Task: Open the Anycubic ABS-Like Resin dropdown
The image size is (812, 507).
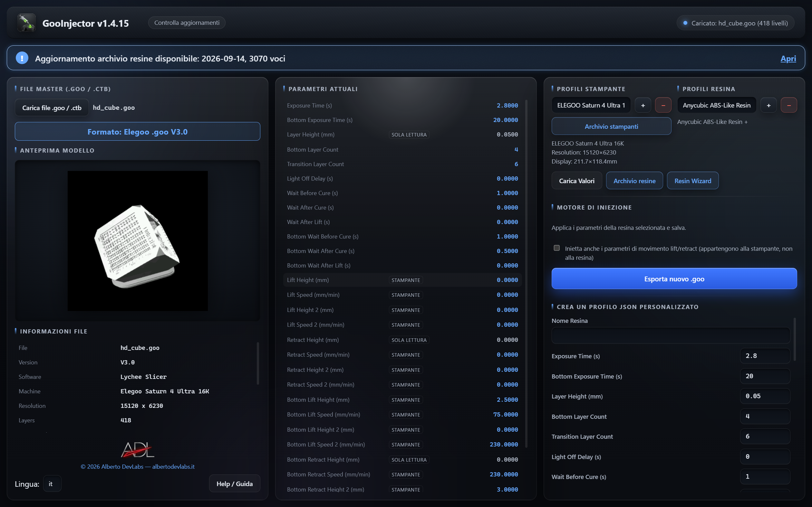Action: tap(716, 105)
